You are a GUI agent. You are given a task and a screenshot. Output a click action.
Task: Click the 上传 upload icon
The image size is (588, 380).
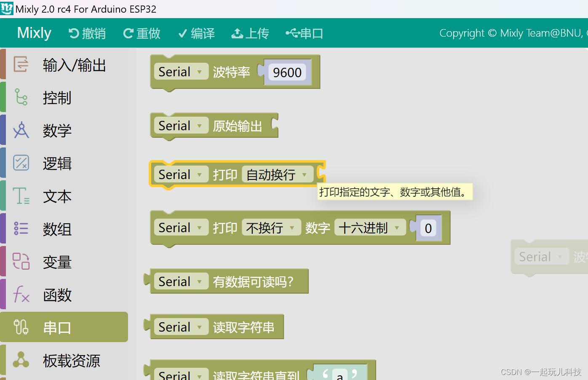(237, 33)
